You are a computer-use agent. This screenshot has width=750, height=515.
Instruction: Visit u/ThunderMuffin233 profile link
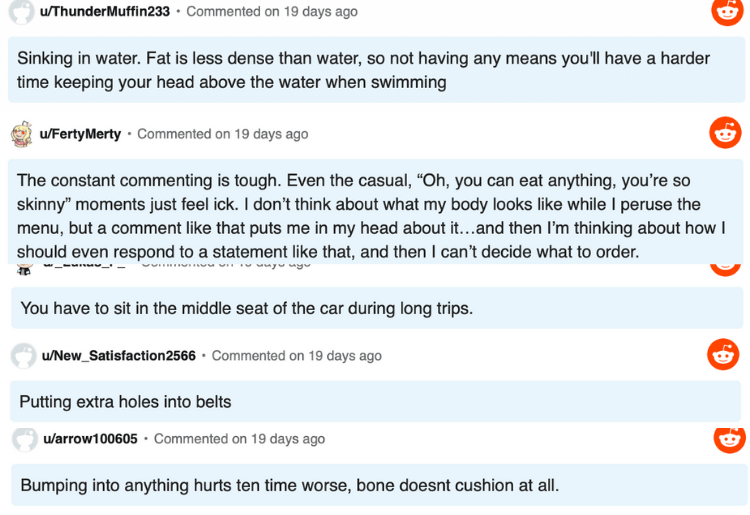[105, 11]
